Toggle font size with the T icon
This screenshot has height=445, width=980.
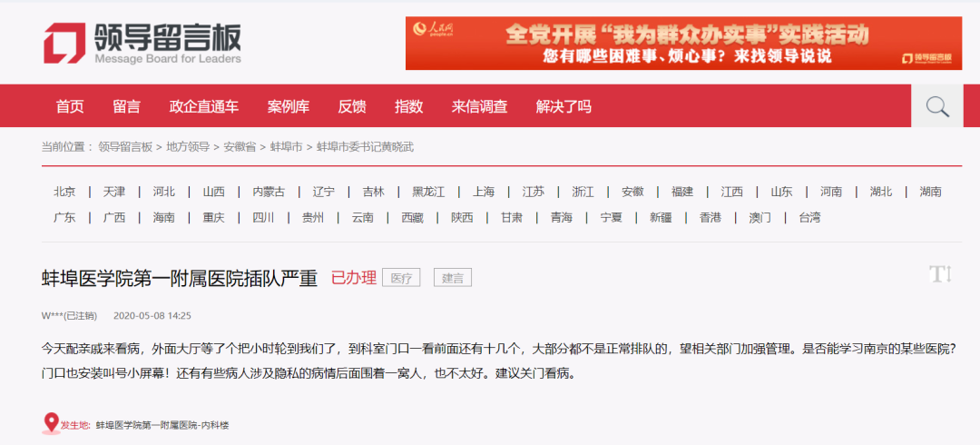(940, 275)
